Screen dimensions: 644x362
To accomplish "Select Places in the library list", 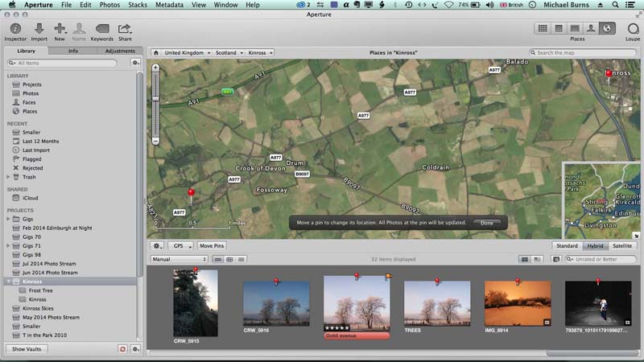I will pos(30,111).
